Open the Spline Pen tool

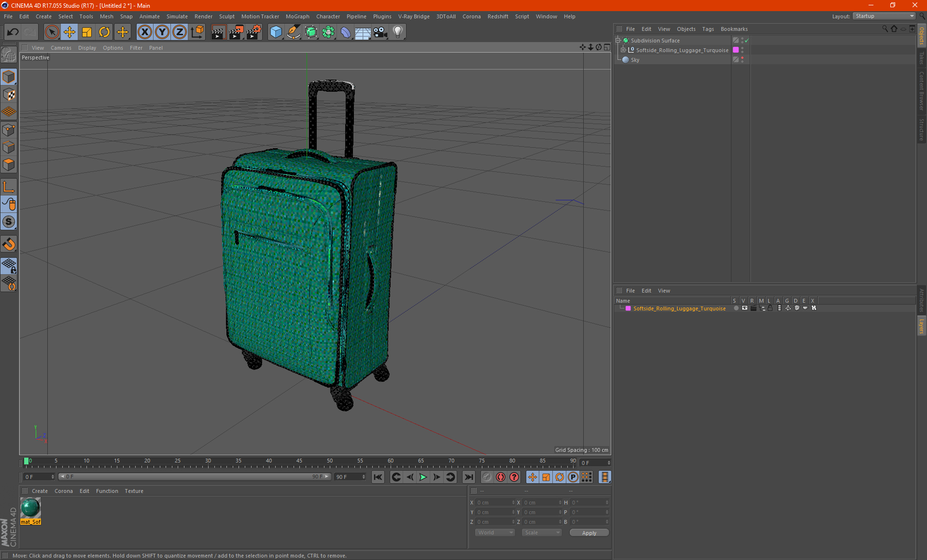click(294, 32)
